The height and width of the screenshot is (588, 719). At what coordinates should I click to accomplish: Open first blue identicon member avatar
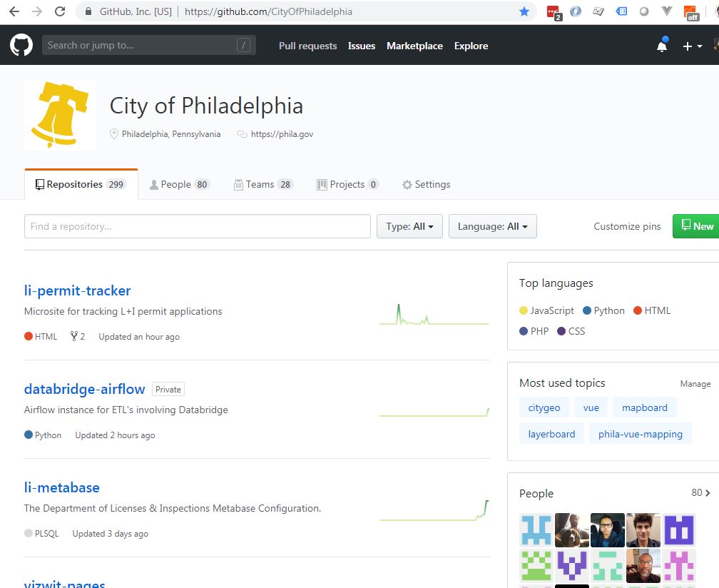coord(536,529)
